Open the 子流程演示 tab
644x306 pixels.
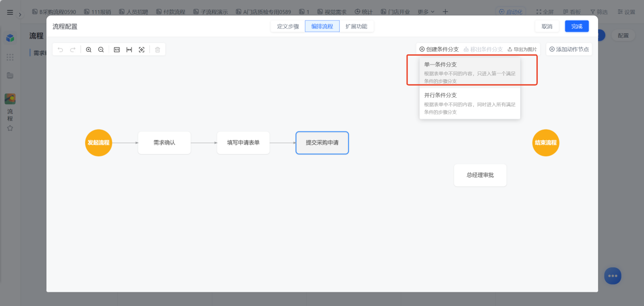tap(210, 12)
